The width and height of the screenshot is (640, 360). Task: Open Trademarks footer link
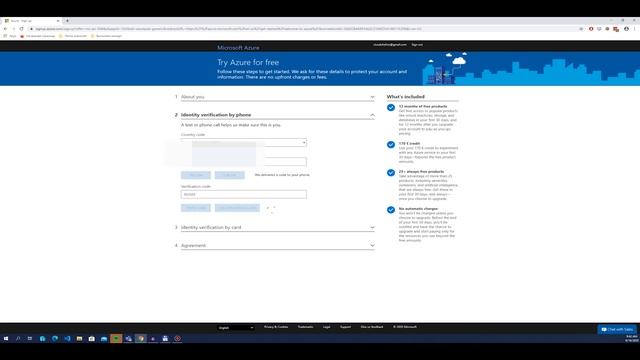[305, 327]
